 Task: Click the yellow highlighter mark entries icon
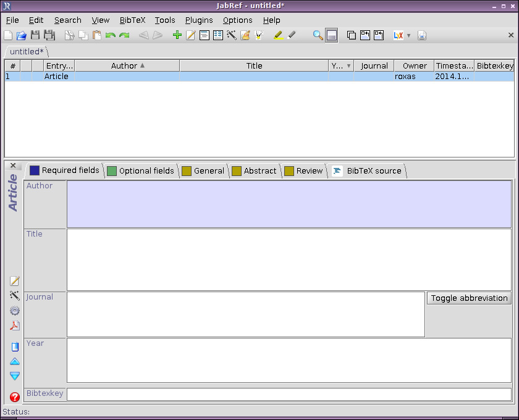tap(279, 35)
